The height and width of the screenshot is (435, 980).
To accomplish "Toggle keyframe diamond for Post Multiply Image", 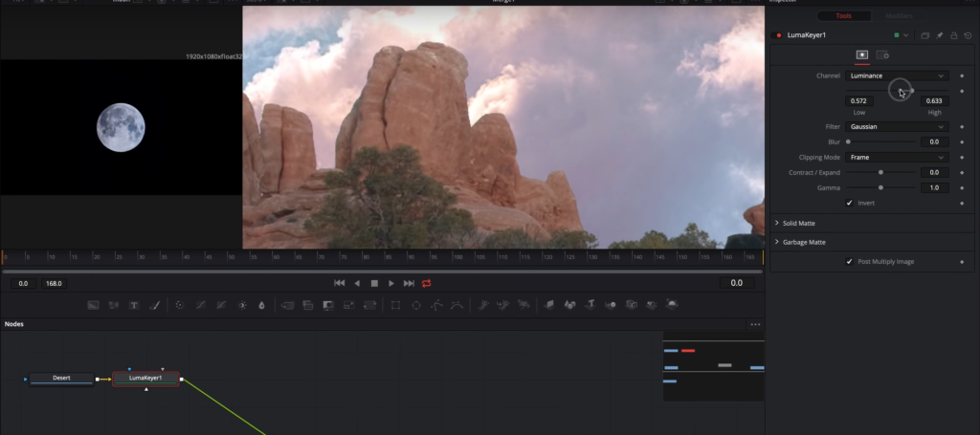I will 962,262.
